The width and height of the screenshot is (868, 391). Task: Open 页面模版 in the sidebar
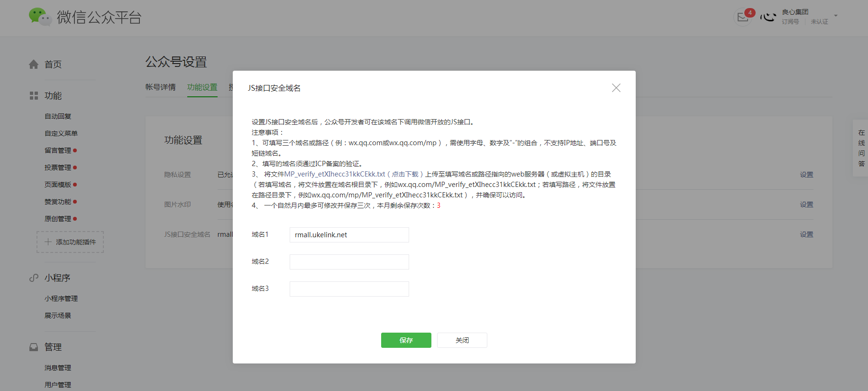click(x=58, y=185)
